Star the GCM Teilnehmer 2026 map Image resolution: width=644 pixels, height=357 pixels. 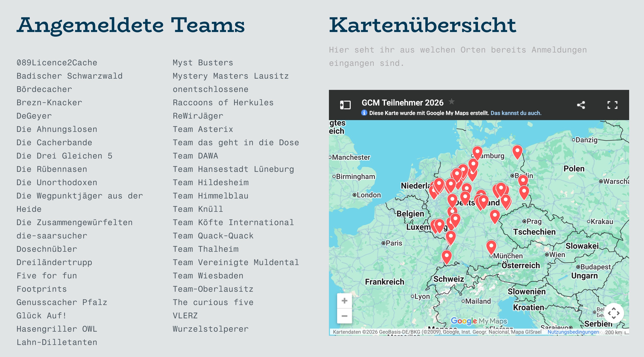coord(452,102)
